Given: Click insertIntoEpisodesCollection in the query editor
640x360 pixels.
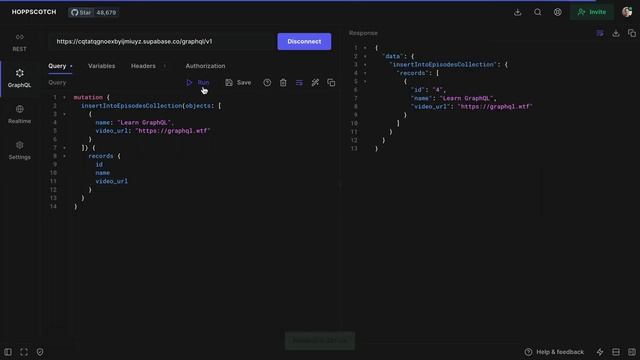Looking at the screenshot, I should coord(131,106).
